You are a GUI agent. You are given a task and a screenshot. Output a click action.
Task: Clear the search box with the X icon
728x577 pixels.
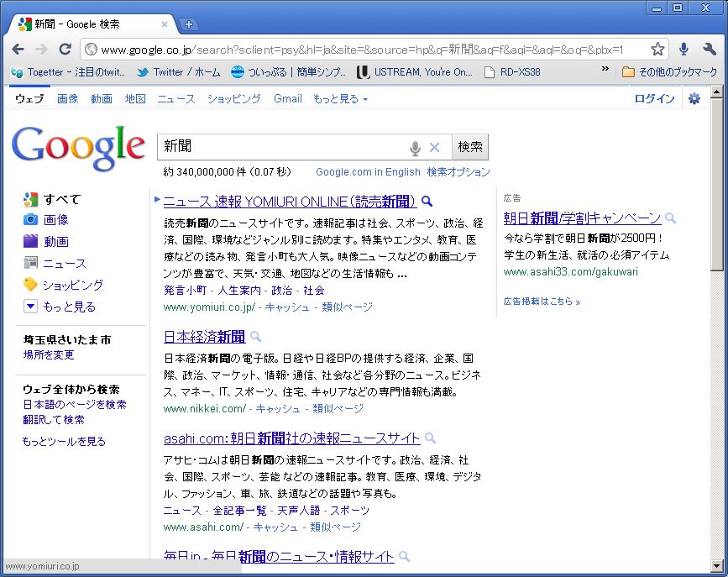(434, 147)
